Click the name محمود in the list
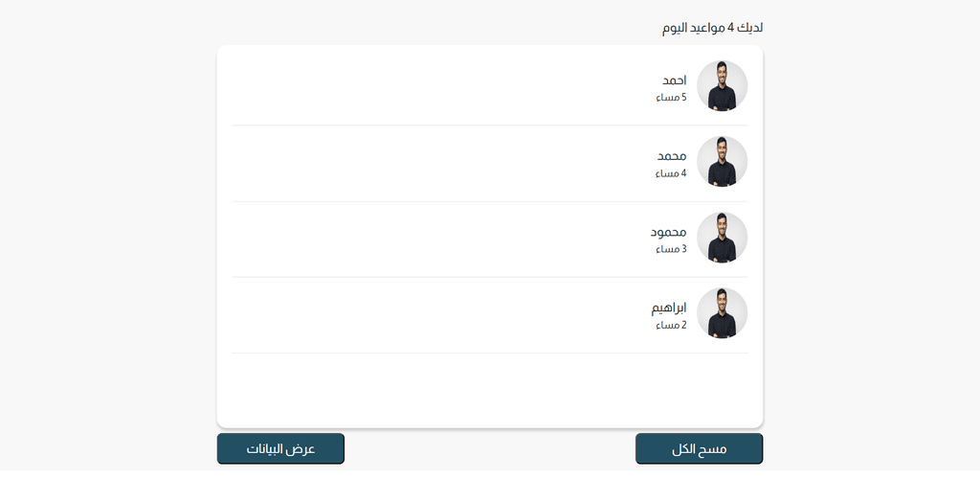 tap(669, 232)
